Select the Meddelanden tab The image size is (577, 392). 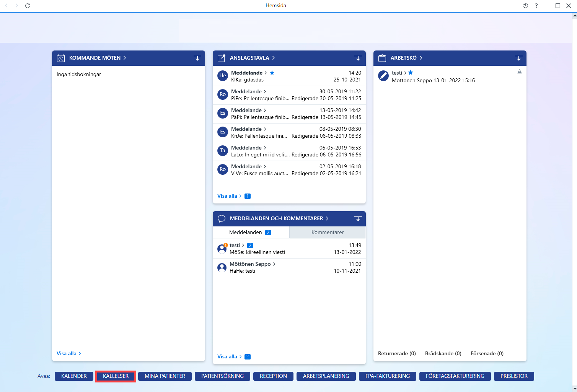pyautogui.click(x=251, y=233)
